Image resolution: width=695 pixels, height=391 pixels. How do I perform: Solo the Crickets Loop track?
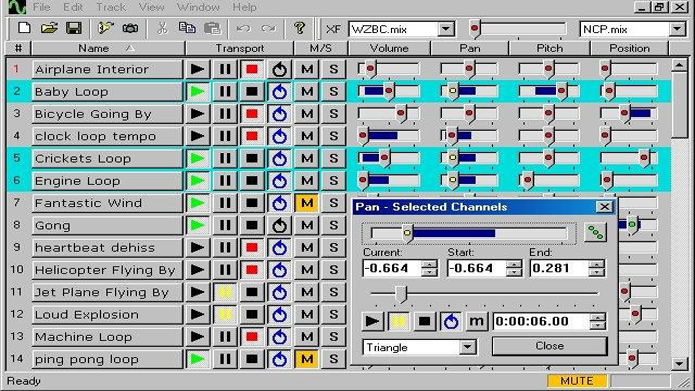click(334, 158)
